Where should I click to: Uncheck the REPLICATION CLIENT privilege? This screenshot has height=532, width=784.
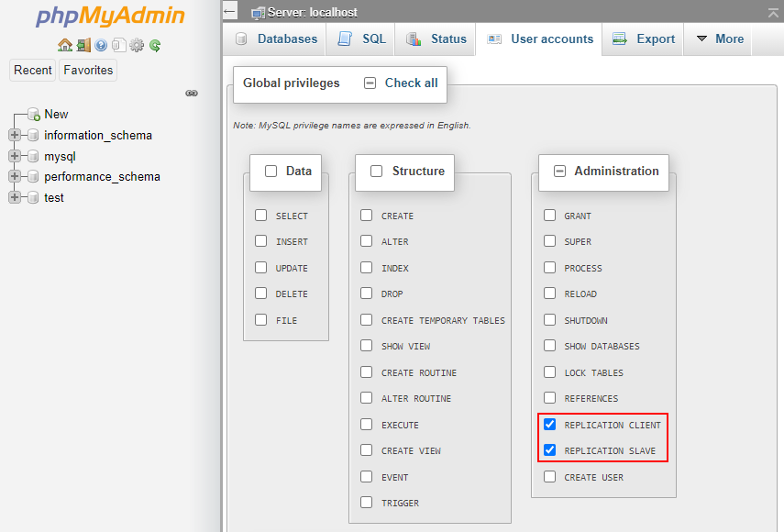point(550,424)
